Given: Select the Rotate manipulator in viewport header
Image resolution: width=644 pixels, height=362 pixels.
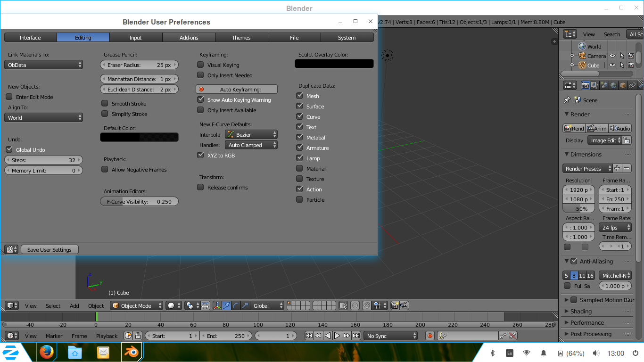Looking at the screenshot, I should coord(236,305).
